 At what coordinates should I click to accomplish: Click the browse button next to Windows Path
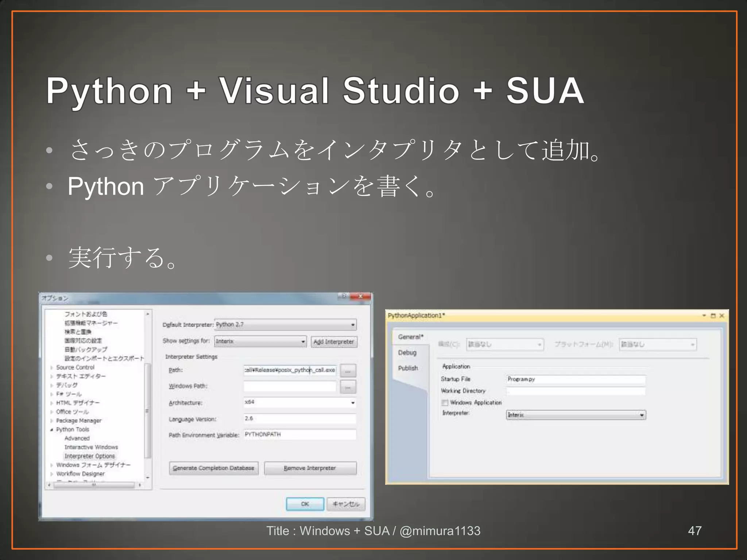pos(348,387)
